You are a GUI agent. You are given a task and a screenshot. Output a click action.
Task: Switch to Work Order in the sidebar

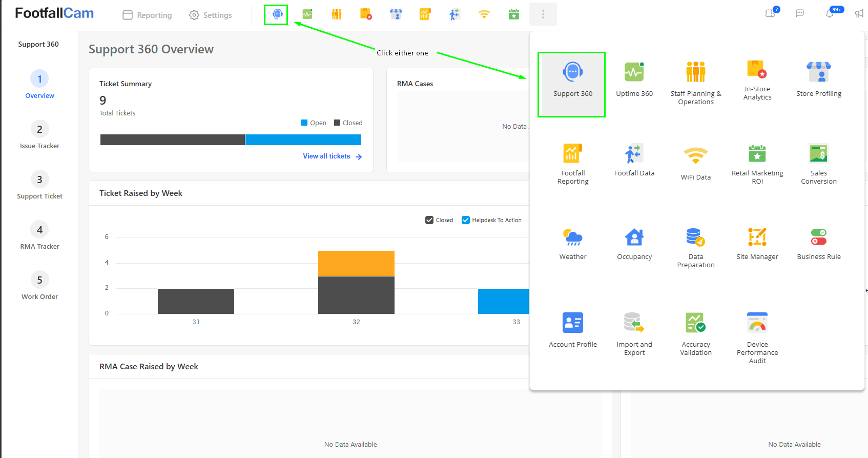[39, 286]
